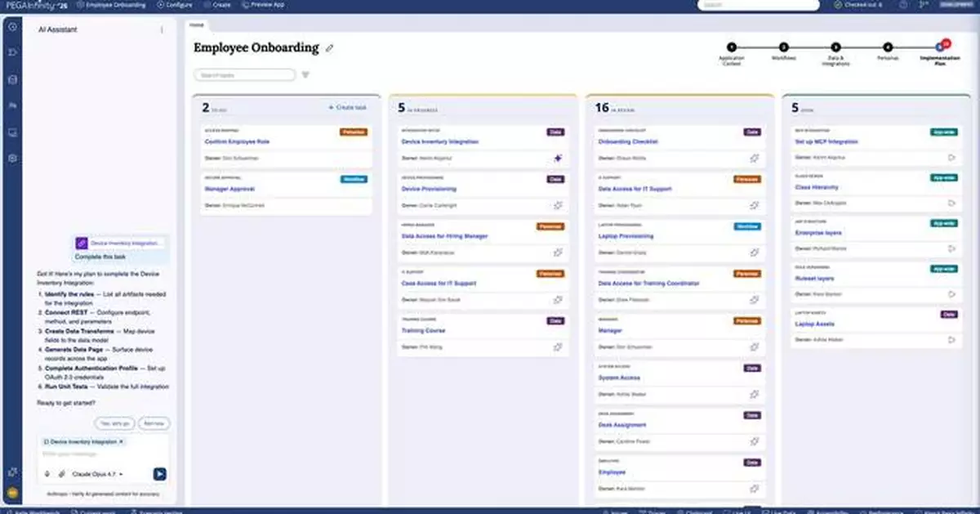Click the agent icon on Device Provisioning card

coord(558,206)
